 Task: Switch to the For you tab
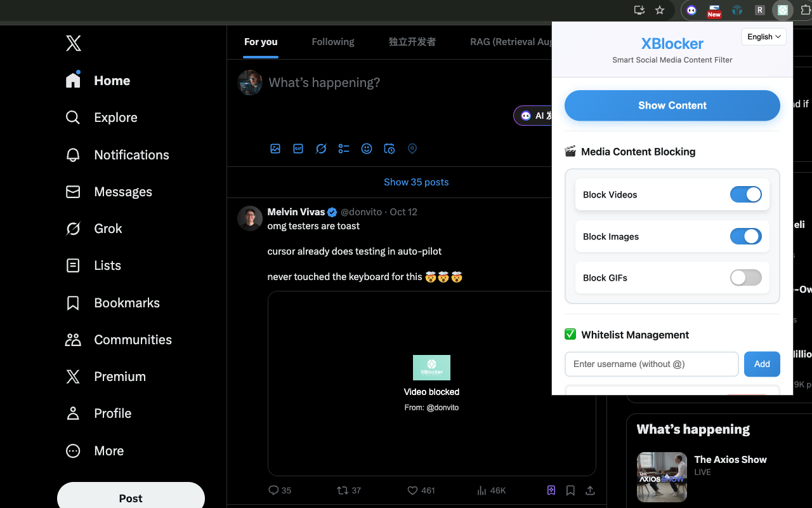pyautogui.click(x=261, y=42)
